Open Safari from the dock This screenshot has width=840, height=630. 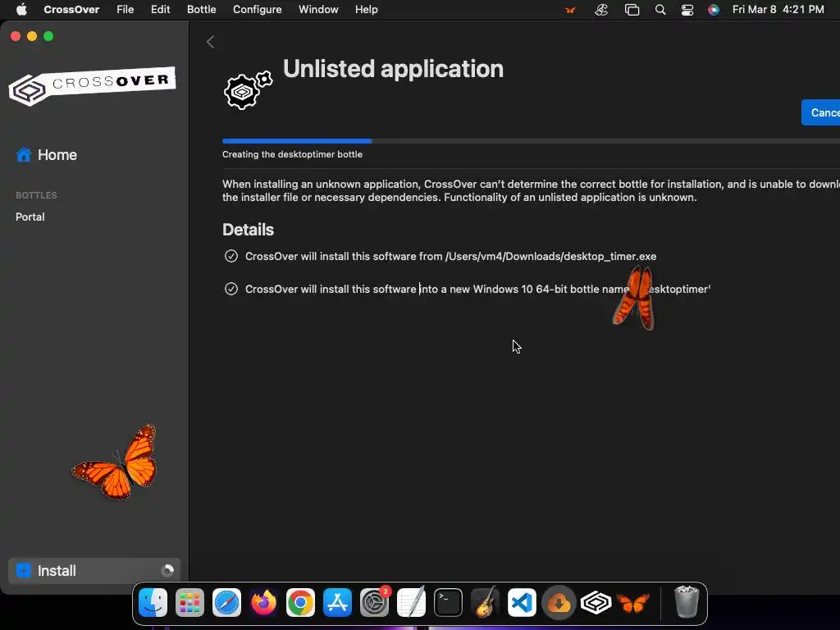(x=226, y=603)
